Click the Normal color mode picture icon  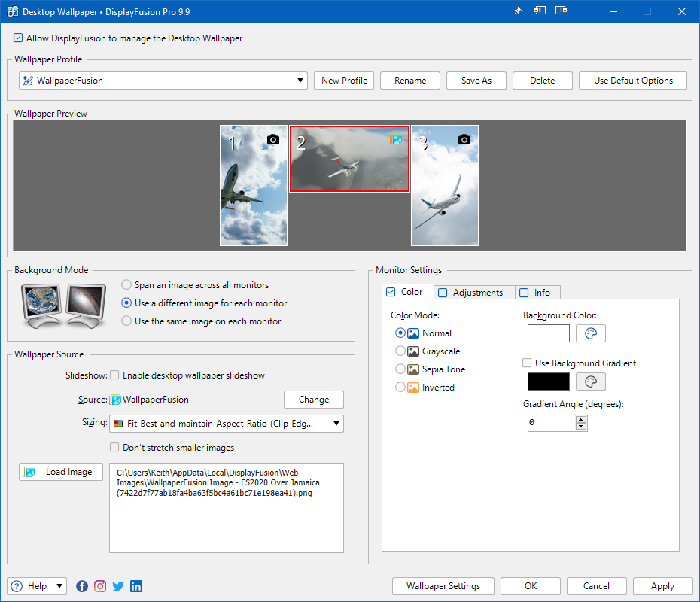pos(413,333)
